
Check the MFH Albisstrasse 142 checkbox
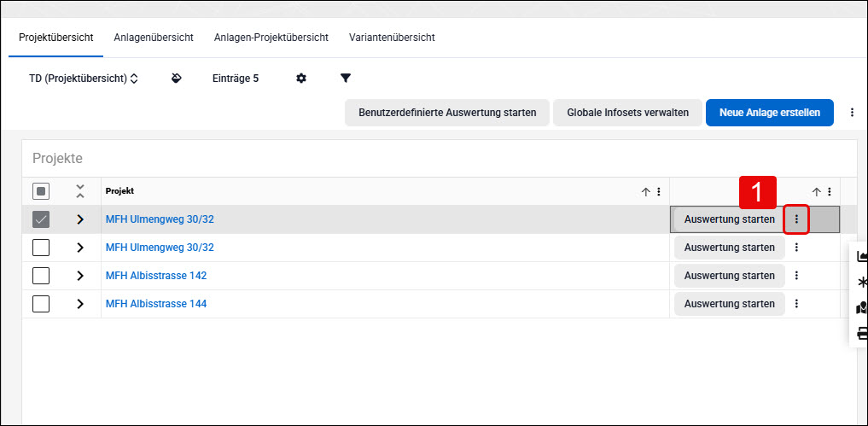[x=41, y=276]
